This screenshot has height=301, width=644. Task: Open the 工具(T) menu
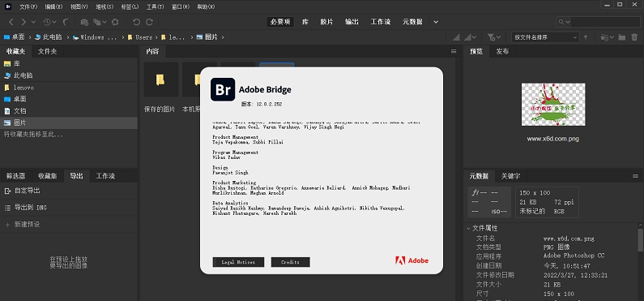coord(156,6)
